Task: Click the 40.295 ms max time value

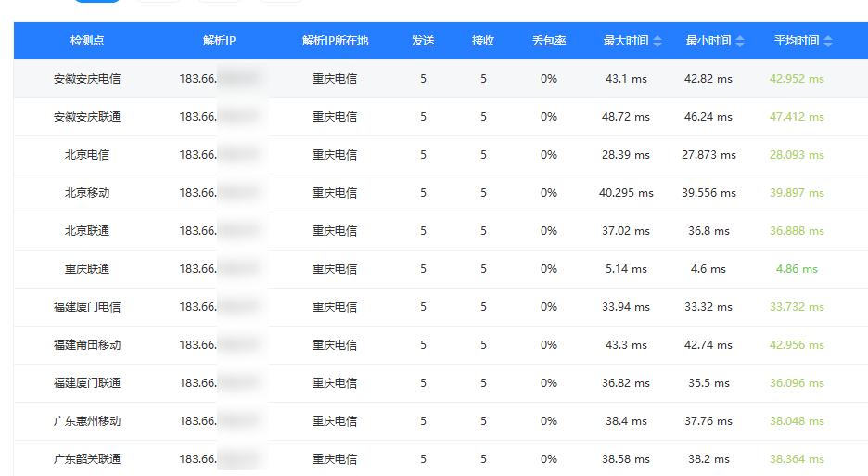Action: coord(626,193)
